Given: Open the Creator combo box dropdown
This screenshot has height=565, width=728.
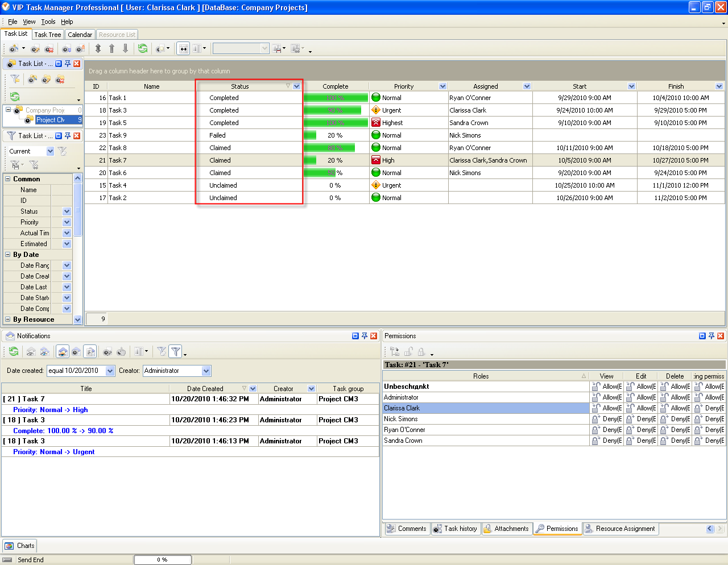Looking at the screenshot, I should [206, 371].
